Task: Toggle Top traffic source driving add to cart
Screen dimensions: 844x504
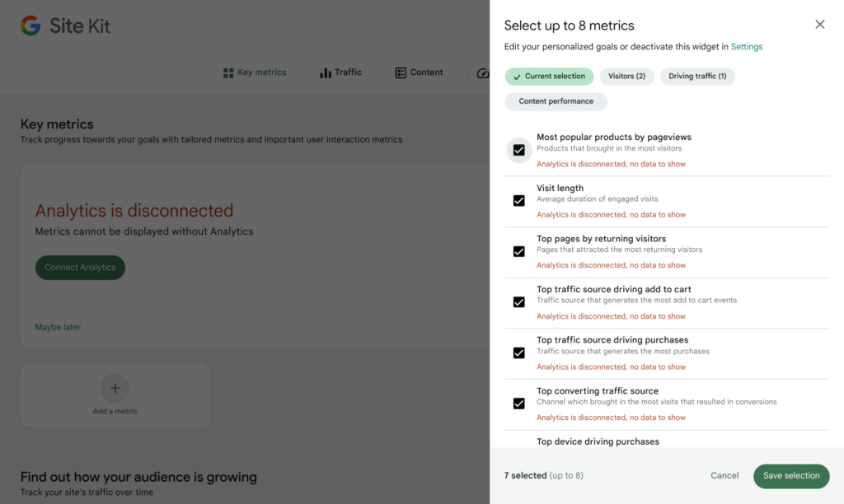Action: 519,302
